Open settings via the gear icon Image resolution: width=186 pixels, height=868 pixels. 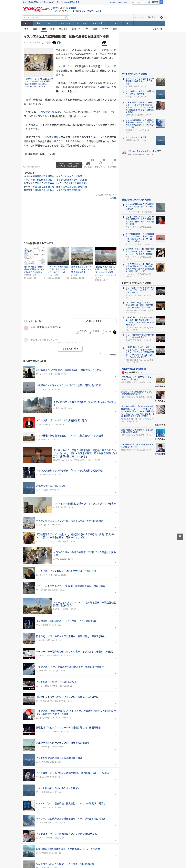[x=161, y=18]
